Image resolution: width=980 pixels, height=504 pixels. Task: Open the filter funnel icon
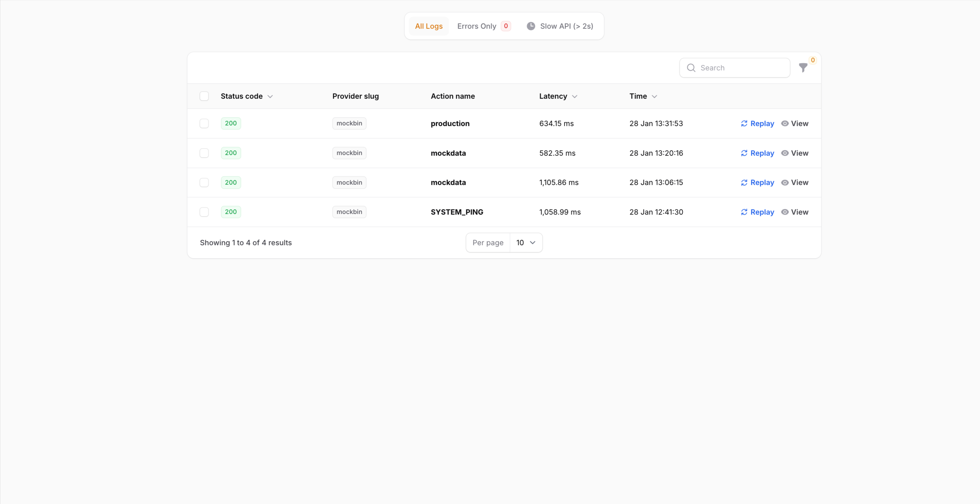[x=803, y=68]
